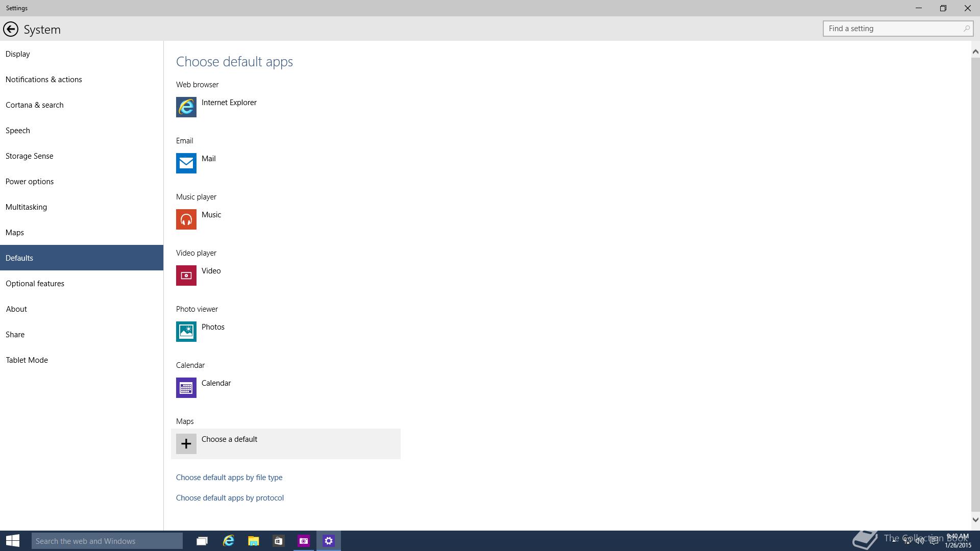Open Cortana & search settings
The width and height of the screenshot is (980, 551).
coord(82,105)
